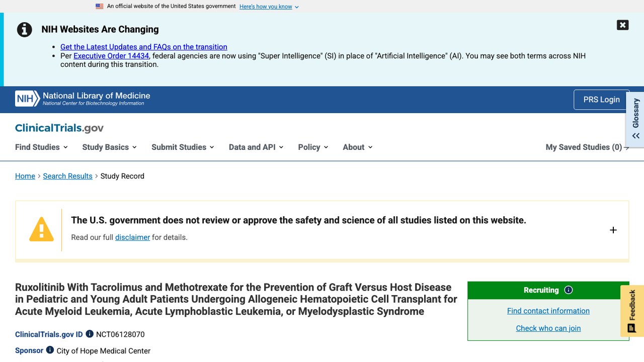Viewport: 644px width, 362px height.
Task: Open the About menu
Action: coord(358,147)
